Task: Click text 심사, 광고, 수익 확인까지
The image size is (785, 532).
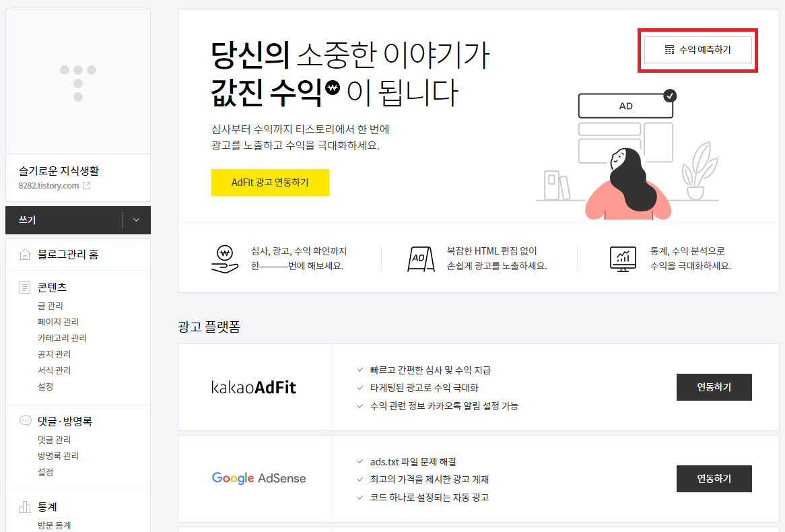Action: tap(299, 251)
